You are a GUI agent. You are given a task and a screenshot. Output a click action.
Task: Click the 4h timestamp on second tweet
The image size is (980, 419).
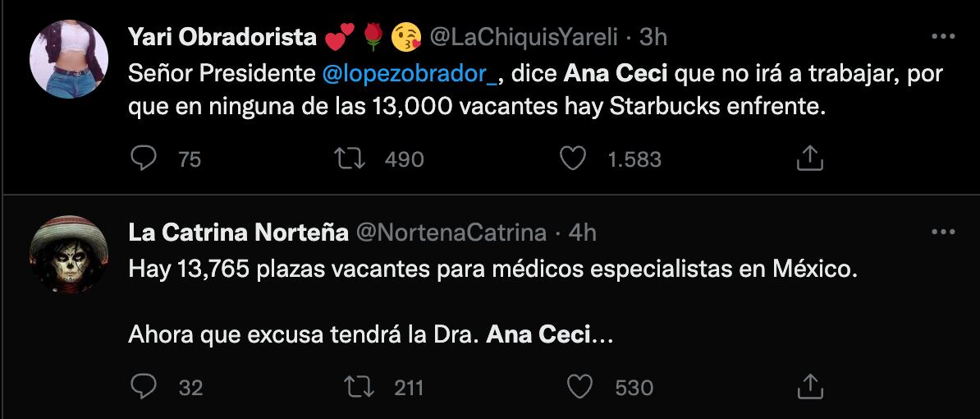click(x=582, y=233)
